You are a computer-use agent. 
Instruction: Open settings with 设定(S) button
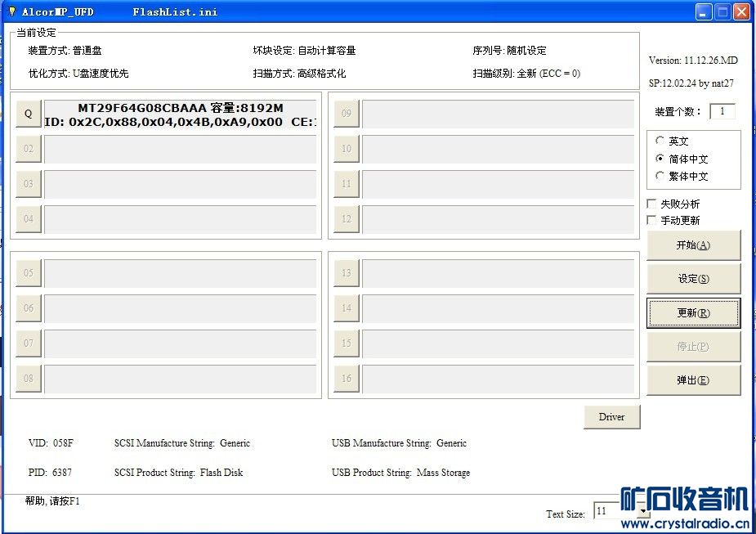pos(693,279)
